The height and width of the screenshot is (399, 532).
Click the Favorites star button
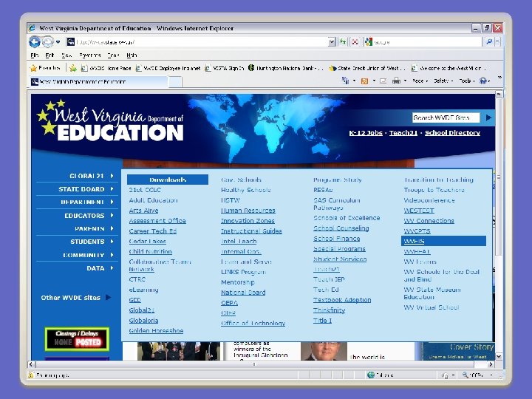click(x=45, y=68)
